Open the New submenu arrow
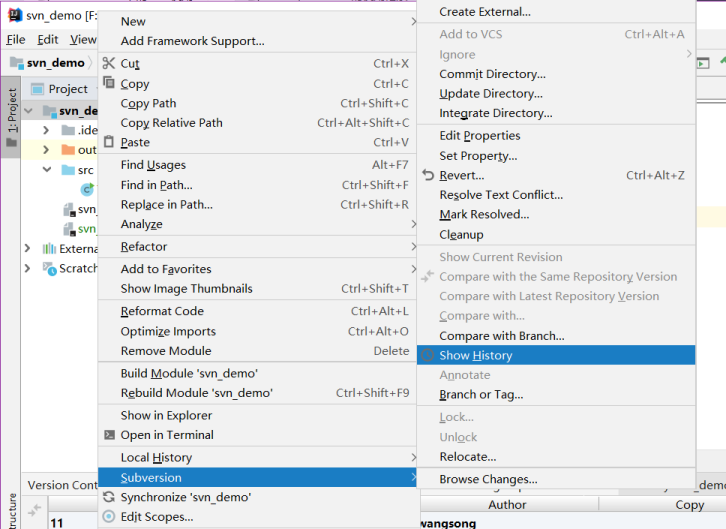This screenshot has width=726, height=529. 412,21
